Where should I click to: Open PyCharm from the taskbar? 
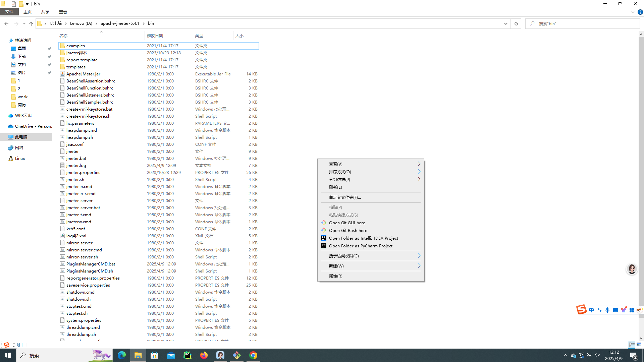click(x=187, y=355)
